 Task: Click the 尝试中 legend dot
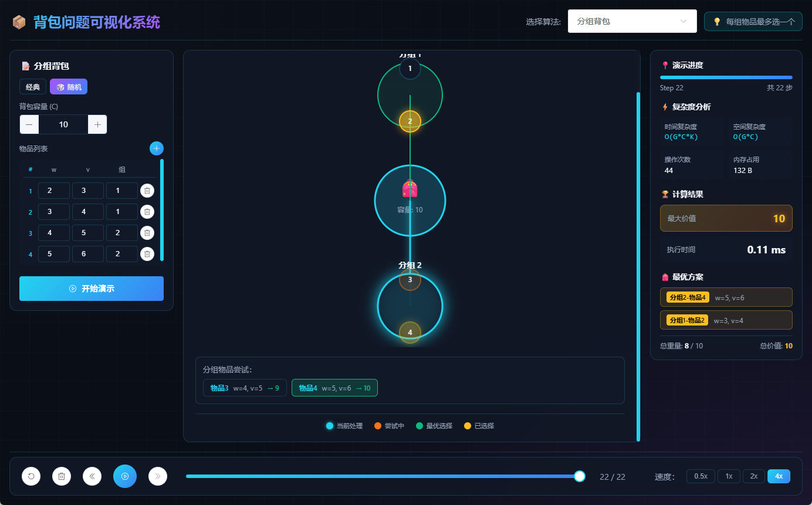coord(378,426)
